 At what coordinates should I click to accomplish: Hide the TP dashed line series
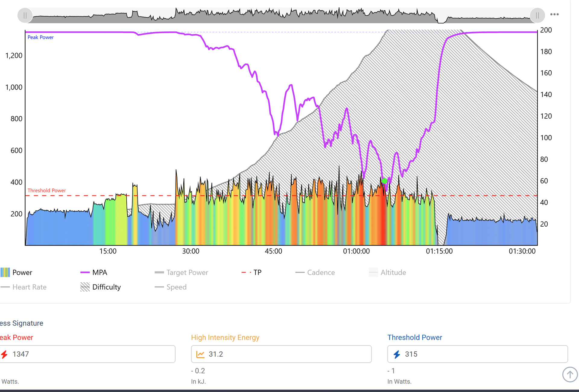pos(257,272)
